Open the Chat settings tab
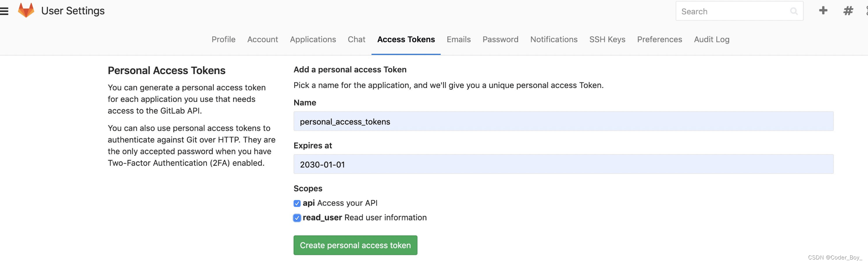The width and height of the screenshot is (868, 264). tap(356, 39)
